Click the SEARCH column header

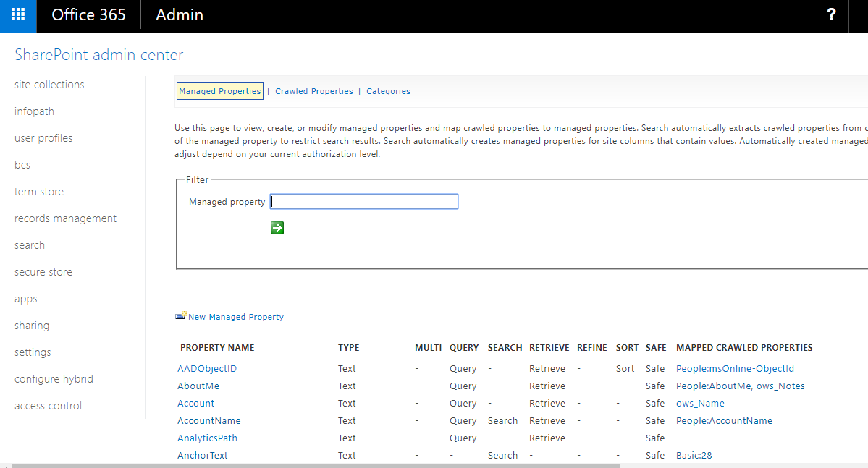point(505,348)
